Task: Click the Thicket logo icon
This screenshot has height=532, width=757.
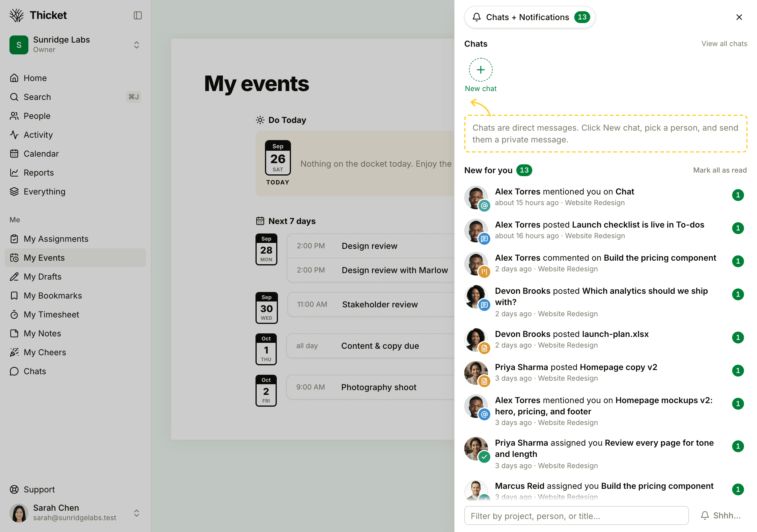Action: 17,15
